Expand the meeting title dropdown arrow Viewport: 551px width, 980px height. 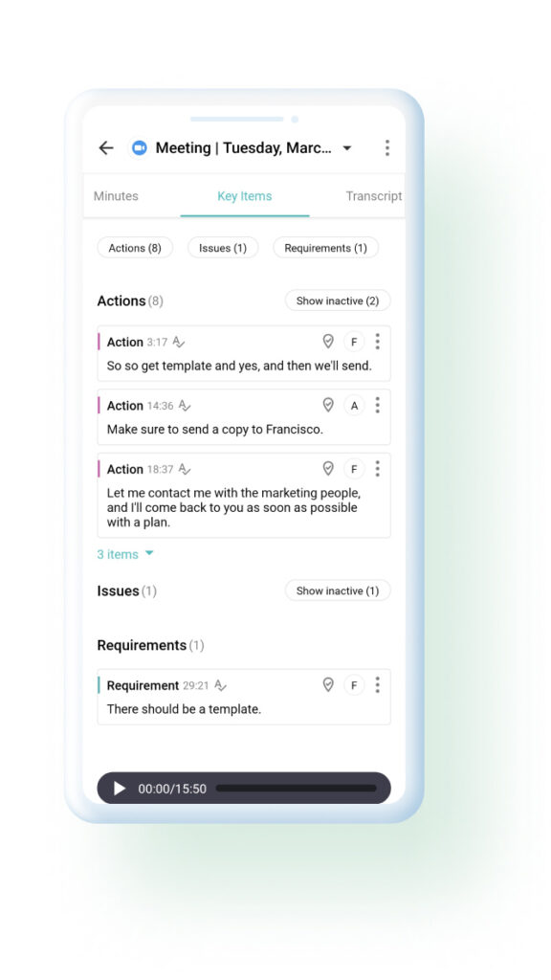pyautogui.click(x=347, y=148)
